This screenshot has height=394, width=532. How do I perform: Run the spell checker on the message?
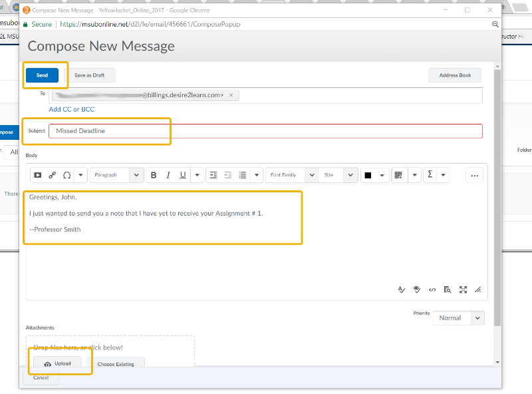[401, 290]
